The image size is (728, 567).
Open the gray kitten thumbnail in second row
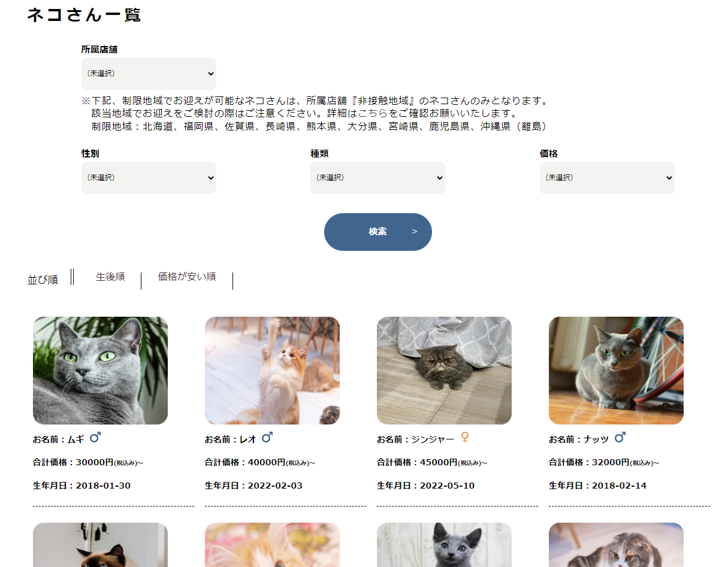pyautogui.click(x=444, y=545)
